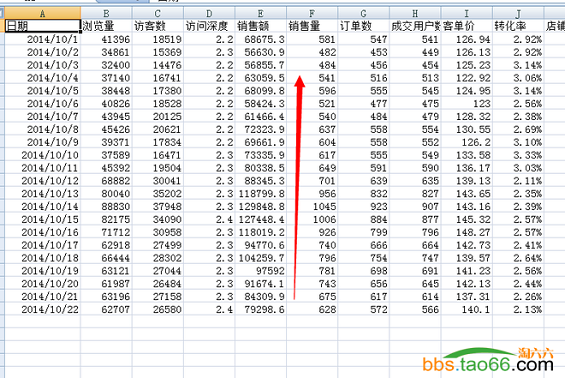Select column H header
The image size is (565, 378).
(415, 13)
